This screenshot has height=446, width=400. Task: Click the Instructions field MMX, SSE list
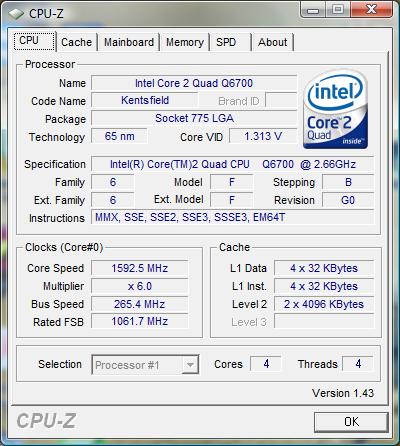233,218
